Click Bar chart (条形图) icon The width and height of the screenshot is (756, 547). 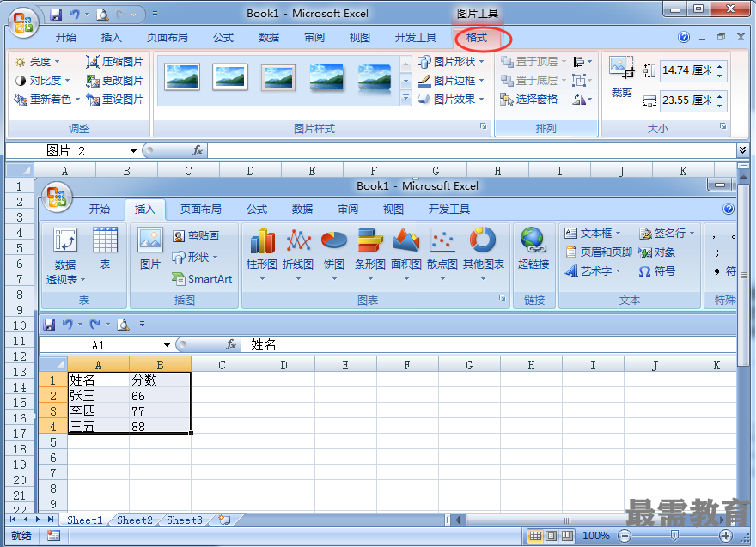point(370,254)
